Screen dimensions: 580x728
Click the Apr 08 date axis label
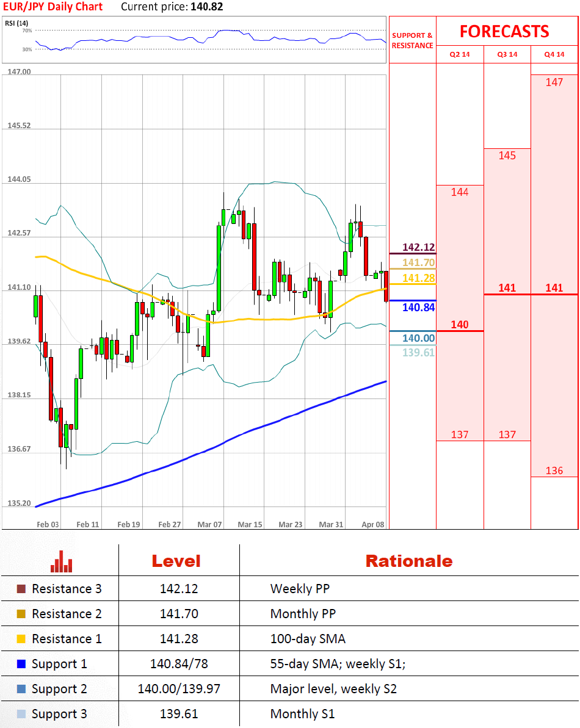pyautogui.click(x=373, y=524)
